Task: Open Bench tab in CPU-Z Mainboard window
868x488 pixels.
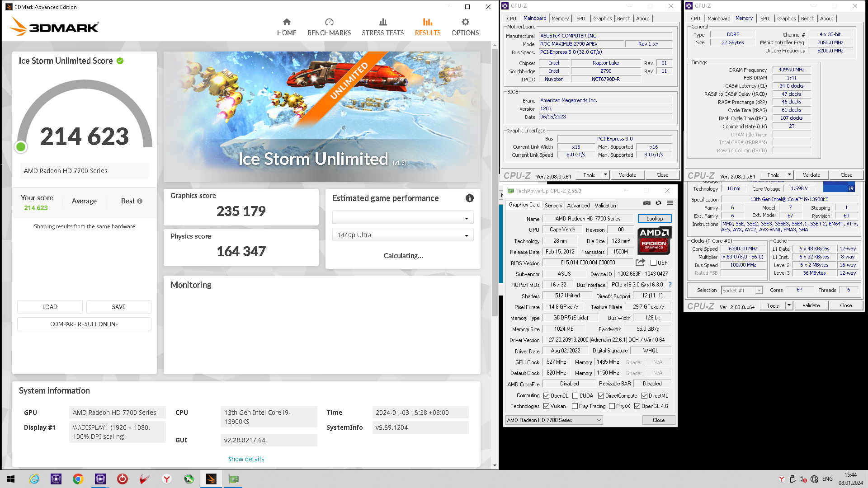Action: [x=624, y=19]
